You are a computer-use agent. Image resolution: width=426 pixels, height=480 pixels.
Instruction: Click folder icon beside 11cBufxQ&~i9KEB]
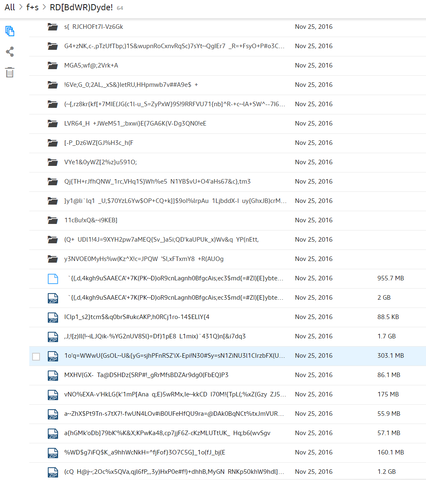tap(53, 220)
